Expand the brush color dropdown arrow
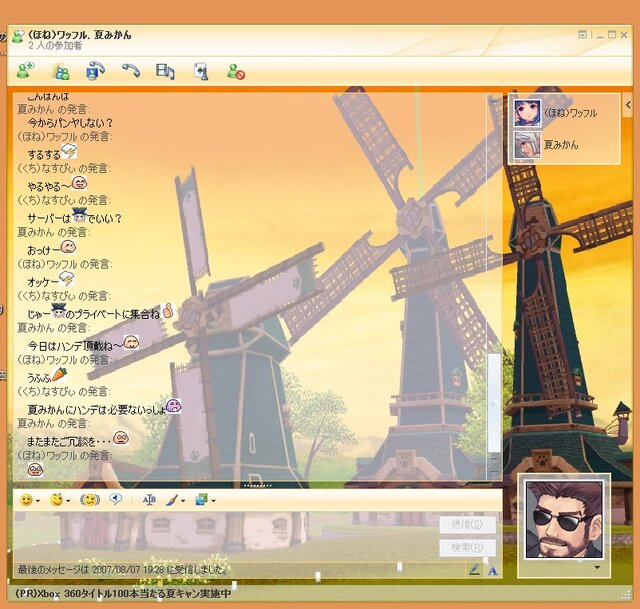The width and height of the screenshot is (640, 609). 183,501
